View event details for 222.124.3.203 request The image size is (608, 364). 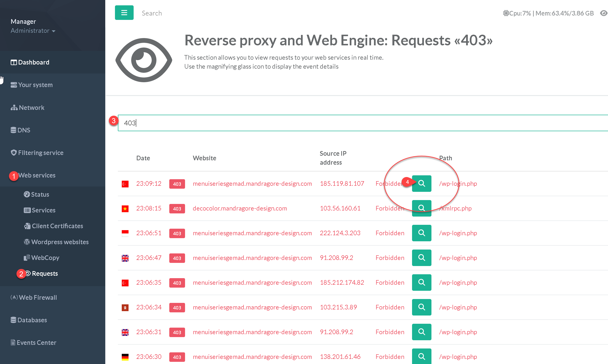point(421,233)
